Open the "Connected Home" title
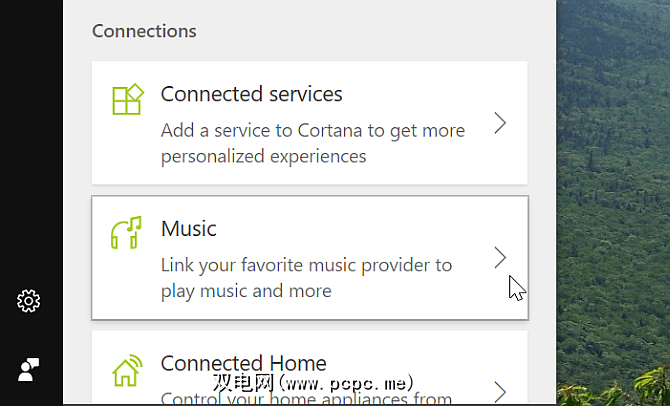Viewport: 670px width, 406px height. coord(243,363)
